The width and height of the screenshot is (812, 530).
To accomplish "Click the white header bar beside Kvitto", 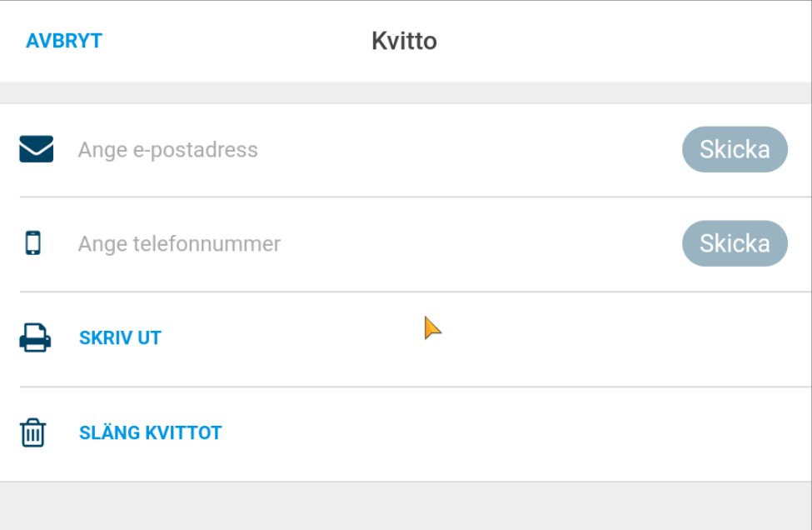I will (621, 41).
